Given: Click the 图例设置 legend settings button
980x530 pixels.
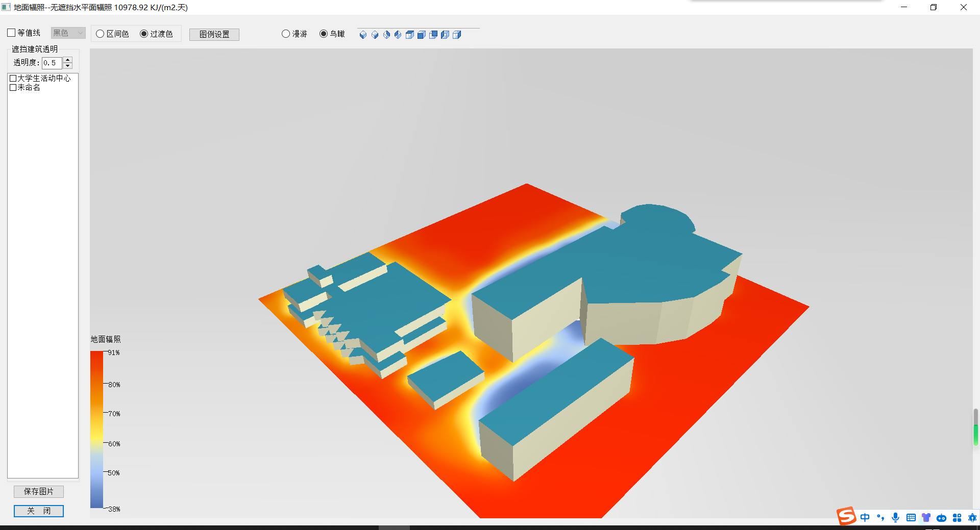Looking at the screenshot, I should (x=214, y=34).
